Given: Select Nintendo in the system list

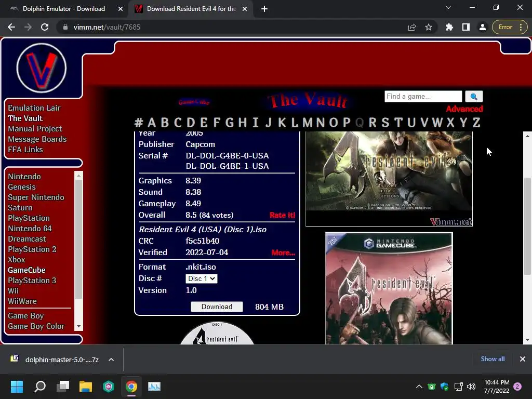Looking at the screenshot, I should pos(24,177).
